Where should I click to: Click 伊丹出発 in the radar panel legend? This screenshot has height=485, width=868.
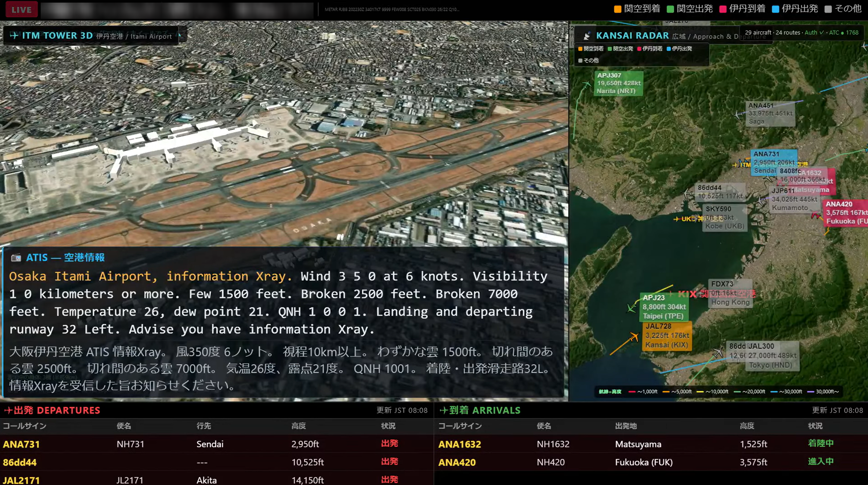679,48
